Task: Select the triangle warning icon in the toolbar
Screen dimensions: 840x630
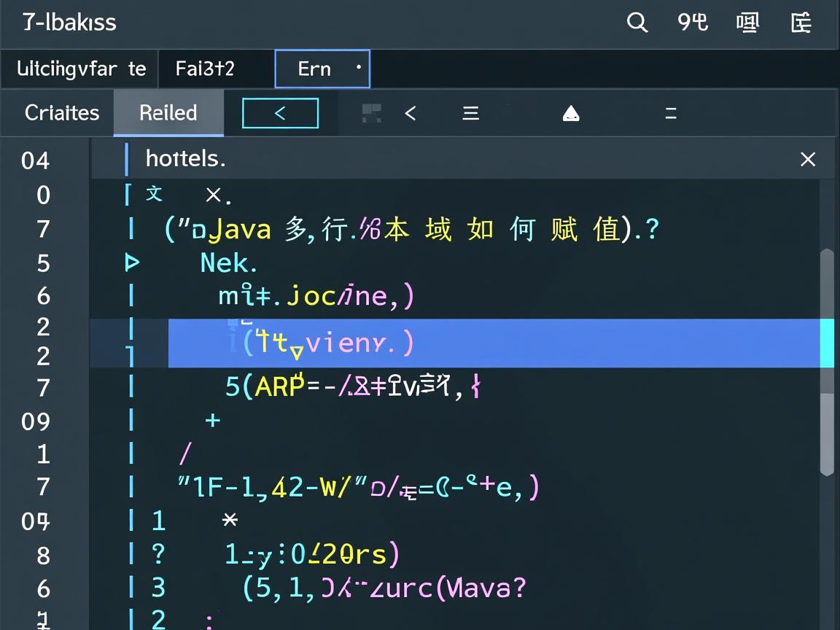Action: [571, 113]
